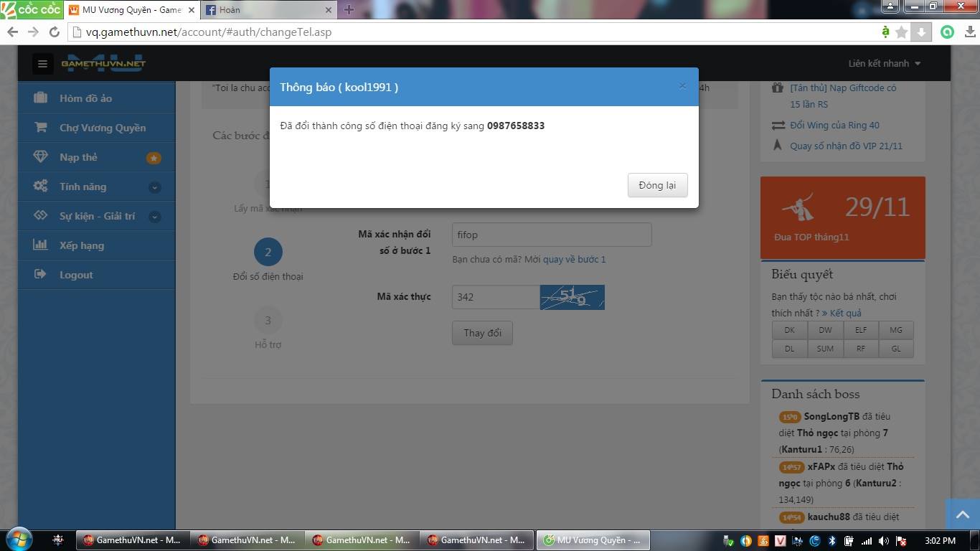The image size is (980, 551).
Task: Open Hòm đồ ảo in the sidebar
Action: (96, 98)
